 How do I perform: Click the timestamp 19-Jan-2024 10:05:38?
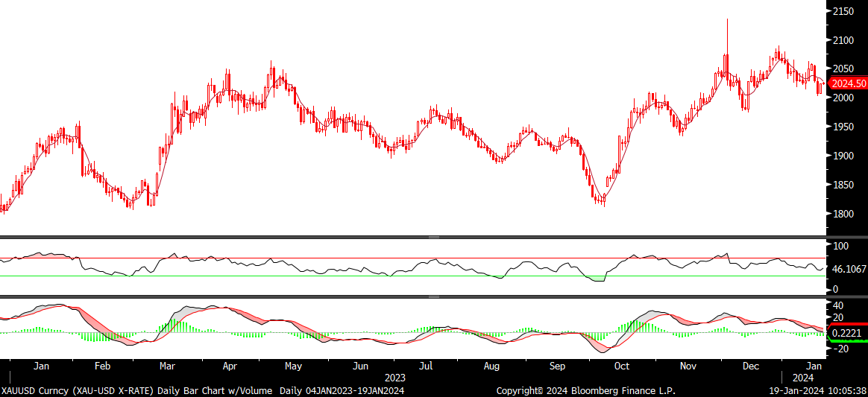pyautogui.click(x=817, y=391)
